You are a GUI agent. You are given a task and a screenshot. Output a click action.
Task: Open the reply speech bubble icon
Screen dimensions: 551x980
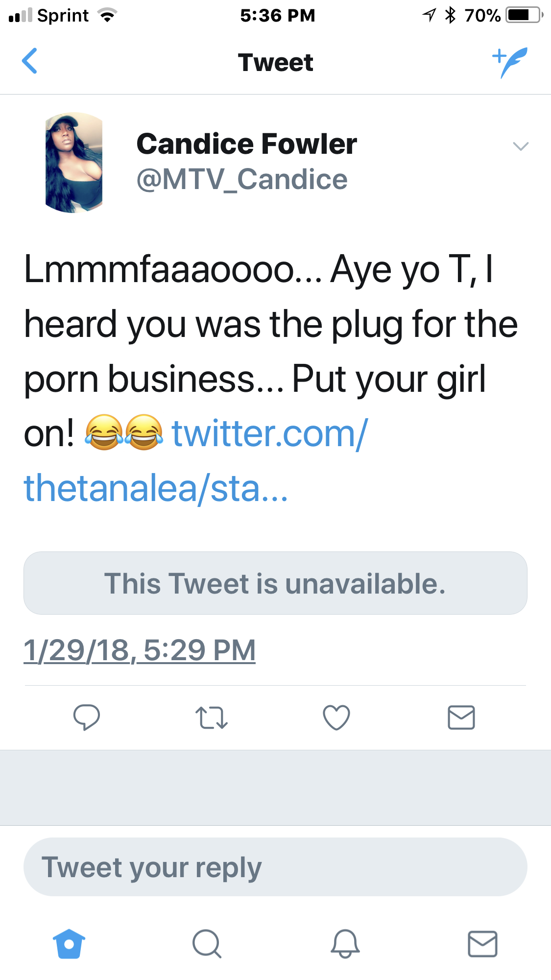pyautogui.click(x=87, y=717)
